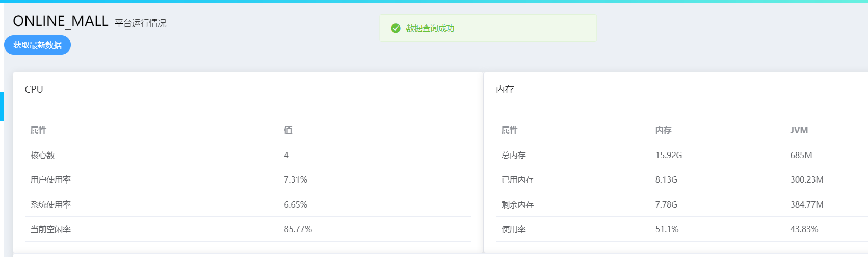The image size is (868, 257).
Task: Click the 内存 column header in memory table
Action: (664, 130)
